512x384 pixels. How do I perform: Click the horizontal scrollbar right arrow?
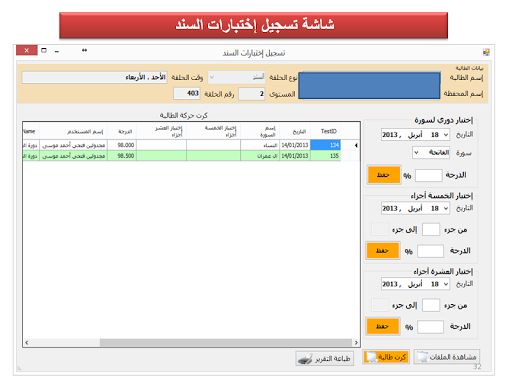pos(356,343)
